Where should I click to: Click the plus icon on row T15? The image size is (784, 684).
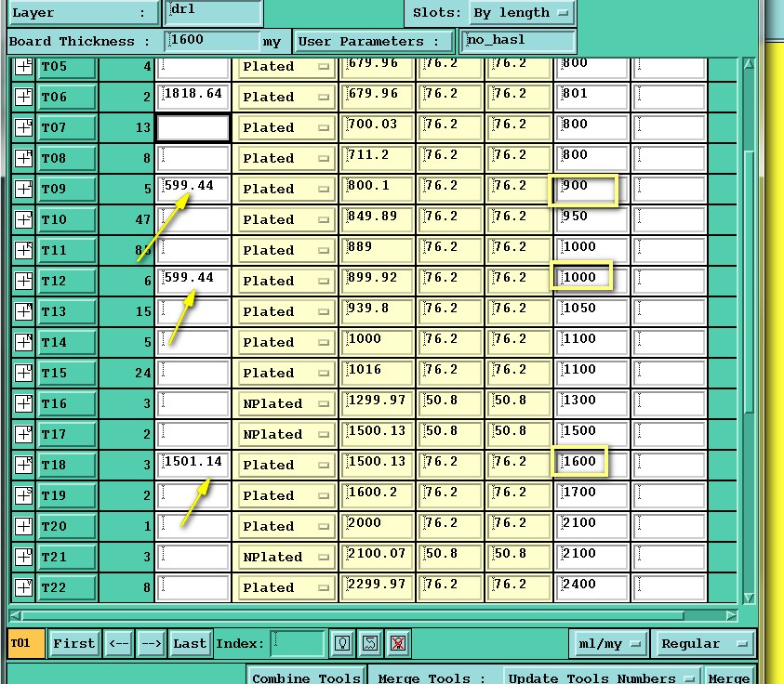click(23, 373)
